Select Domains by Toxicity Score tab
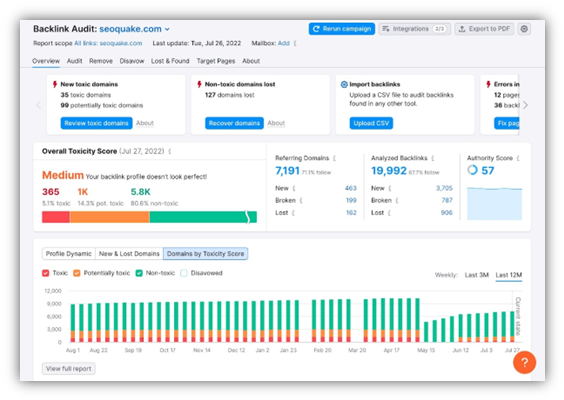Viewport: 564px width, 400px height. click(x=205, y=254)
